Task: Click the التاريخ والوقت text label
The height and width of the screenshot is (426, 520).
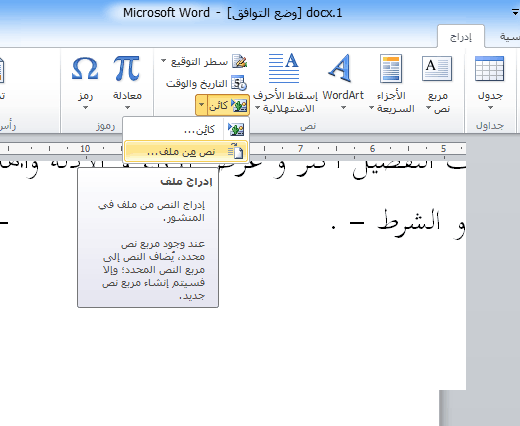Action: 197,83
